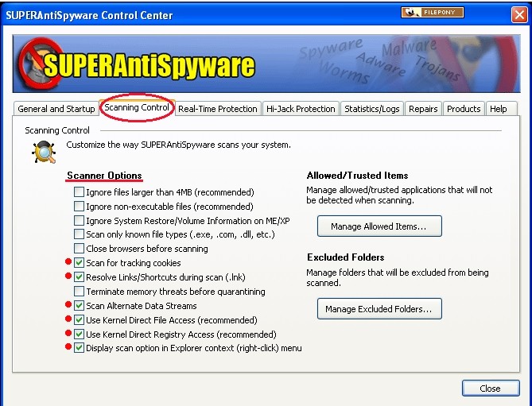Uncheck Scan for tracking cookies

79,263
